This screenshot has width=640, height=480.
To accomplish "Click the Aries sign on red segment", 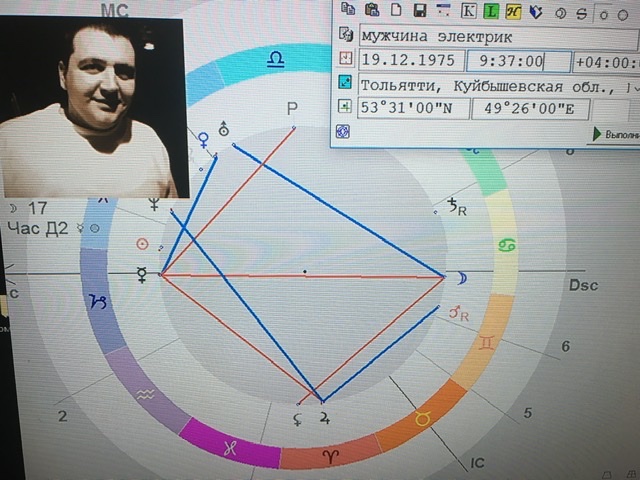I will (330, 457).
